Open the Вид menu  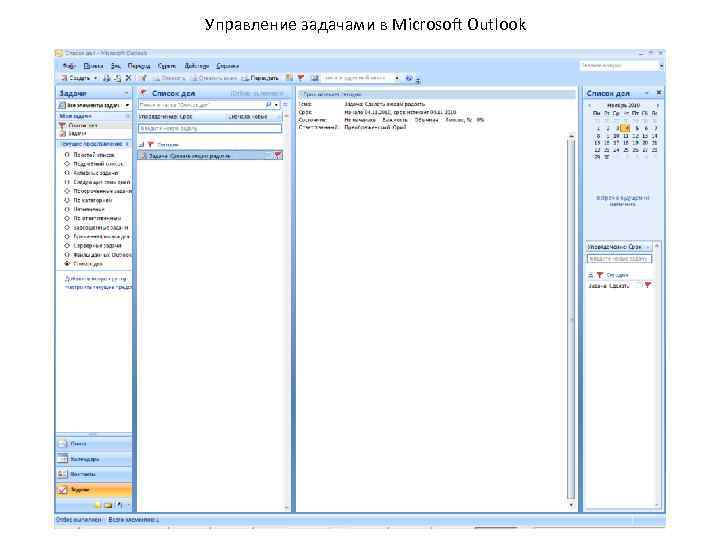(x=116, y=66)
